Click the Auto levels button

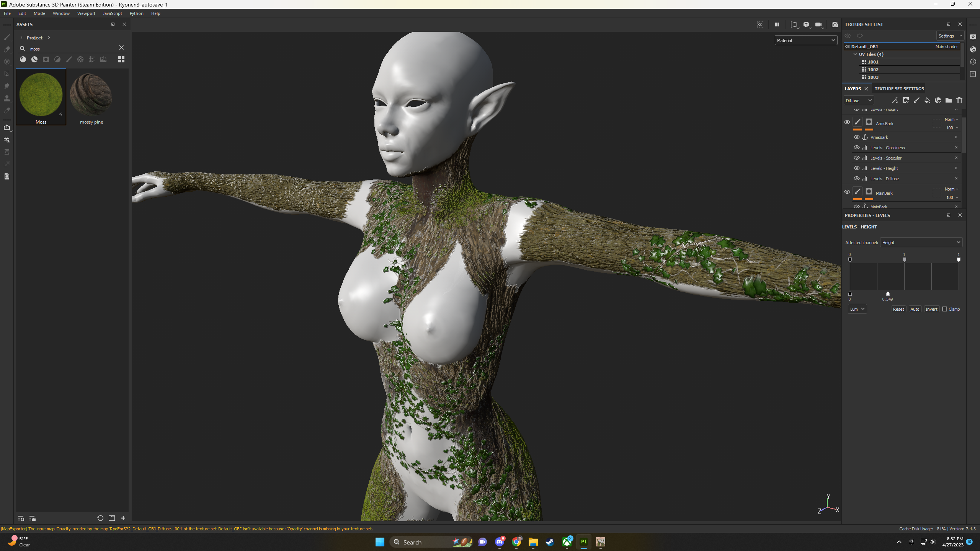(915, 309)
